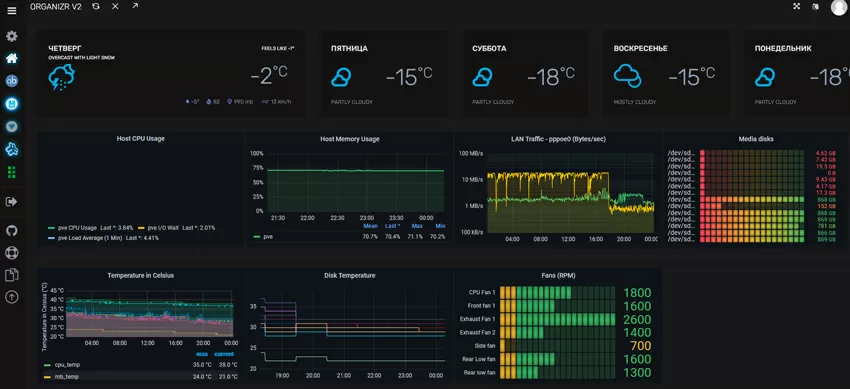Click the 2600 RPM fan value
Image resolution: width=850 pixels, height=389 pixels.
pyautogui.click(x=637, y=320)
